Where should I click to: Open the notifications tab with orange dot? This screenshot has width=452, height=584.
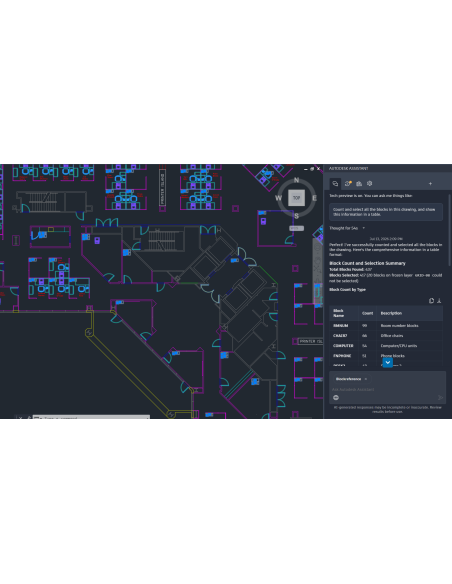pos(348,184)
